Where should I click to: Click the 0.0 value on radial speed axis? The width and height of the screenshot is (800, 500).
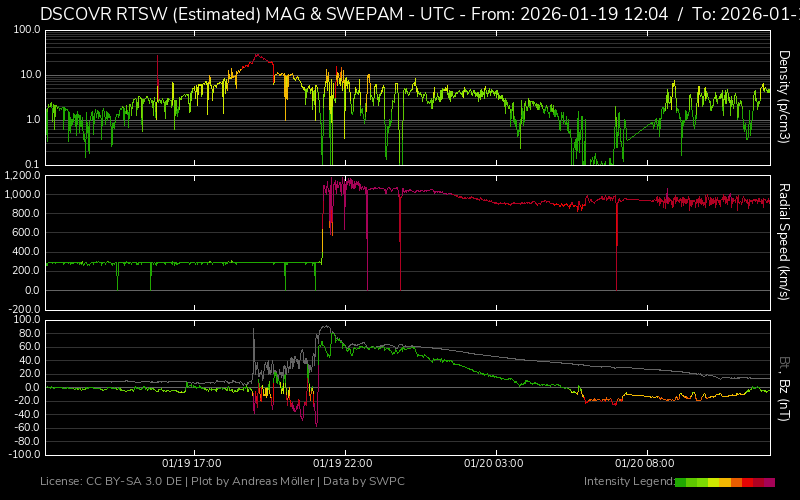tap(32, 290)
